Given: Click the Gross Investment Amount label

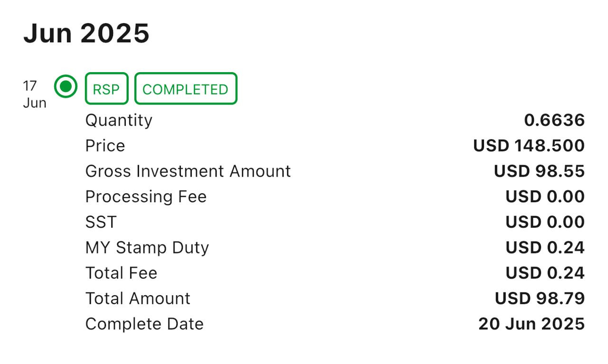Looking at the screenshot, I should pyautogui.click(x=188, y=171).
